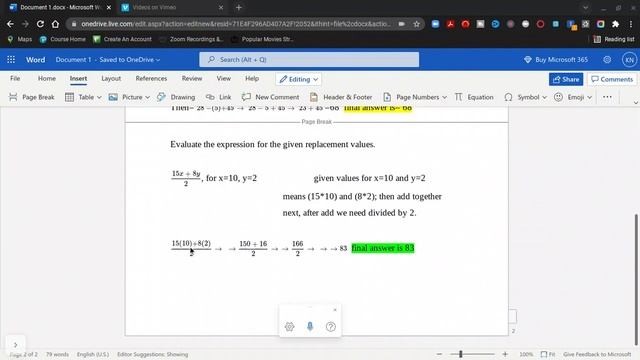Open the Editing mode dropdown

tap(298, 79)
